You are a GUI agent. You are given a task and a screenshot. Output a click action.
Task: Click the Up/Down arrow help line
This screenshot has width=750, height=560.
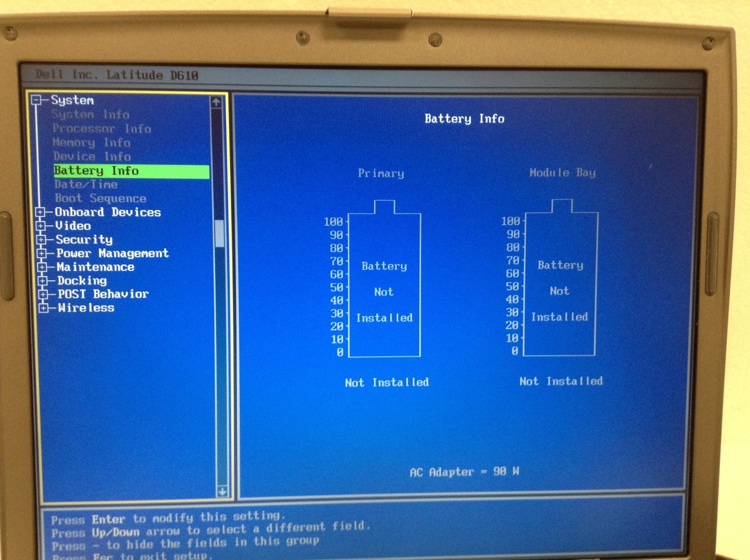(211, 530)
